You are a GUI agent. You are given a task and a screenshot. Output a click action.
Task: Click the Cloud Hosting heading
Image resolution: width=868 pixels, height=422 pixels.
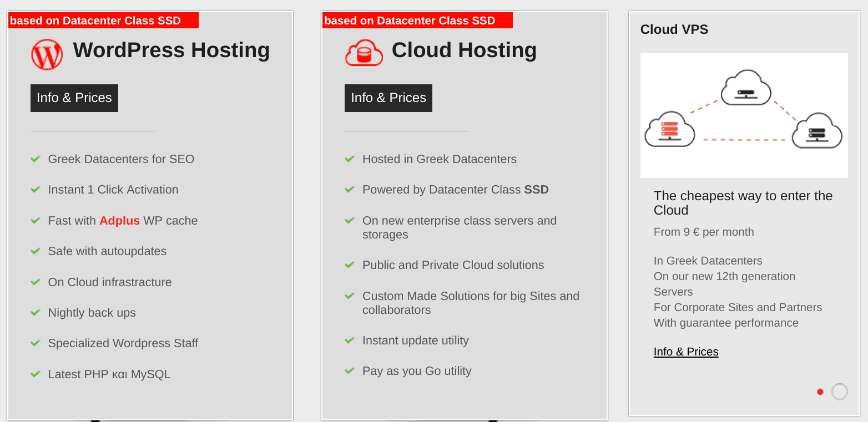click(465, 50)
